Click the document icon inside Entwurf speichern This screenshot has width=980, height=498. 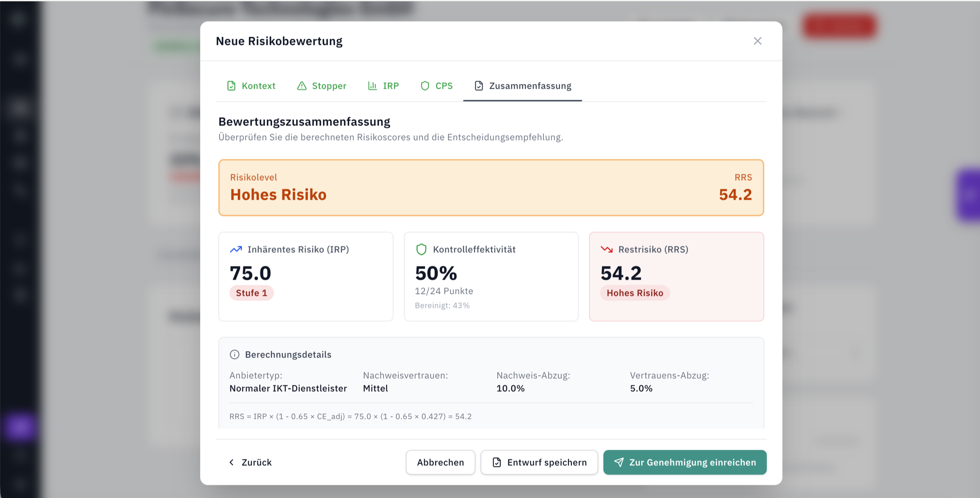click(497, 462)
